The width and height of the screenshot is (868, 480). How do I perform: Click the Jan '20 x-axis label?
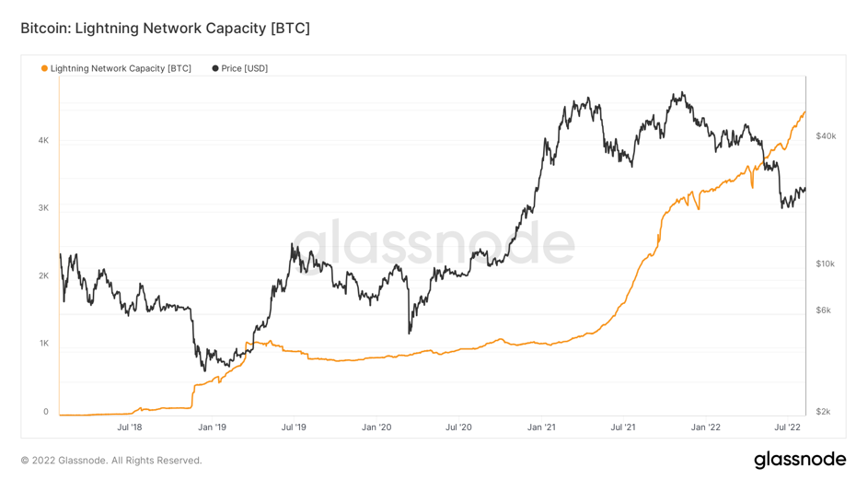[376, 427]
